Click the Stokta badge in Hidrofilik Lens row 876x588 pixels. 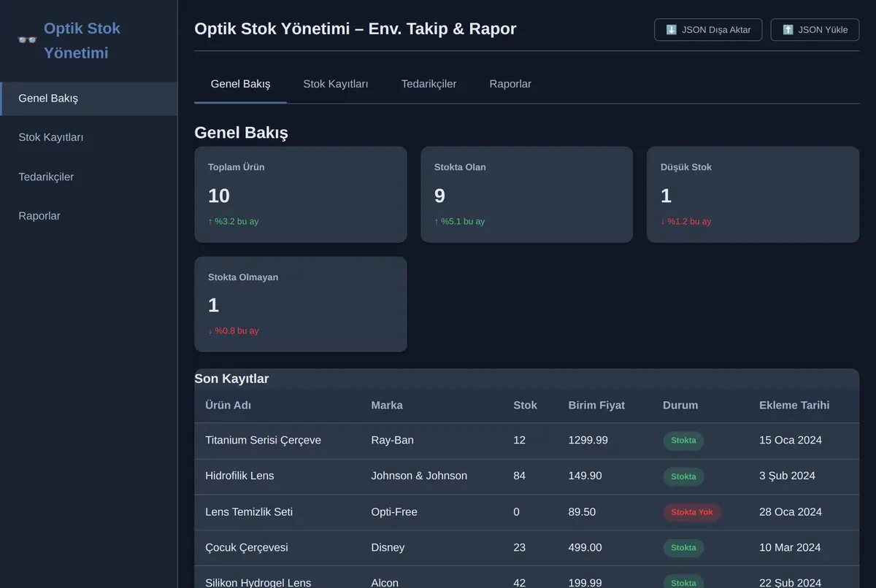pos(683,476)
